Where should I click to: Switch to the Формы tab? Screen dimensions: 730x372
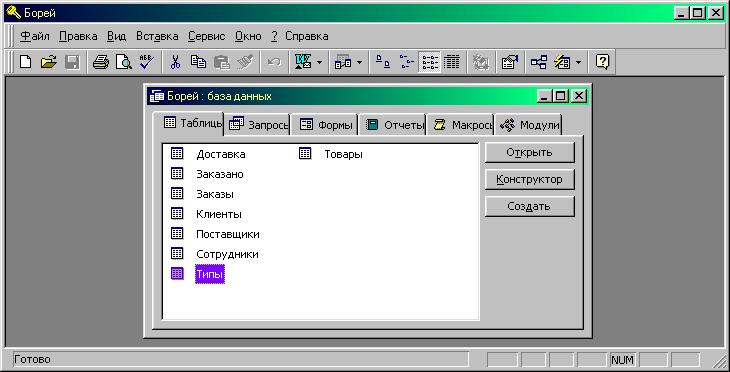click(x=324, y=125)
